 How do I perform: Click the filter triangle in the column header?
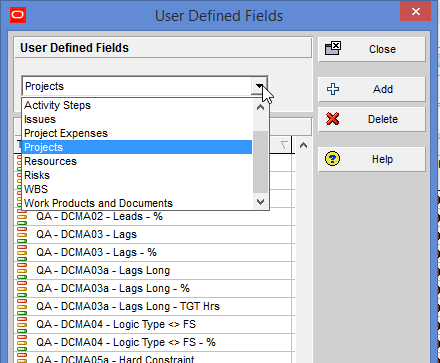[x=284, y=145]
